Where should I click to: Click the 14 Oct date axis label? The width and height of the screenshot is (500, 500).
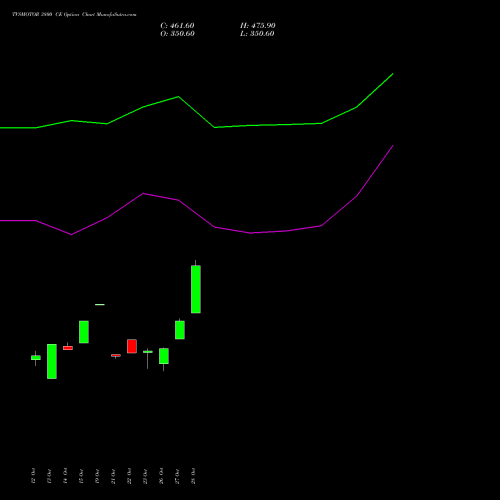tap(65, 476)
